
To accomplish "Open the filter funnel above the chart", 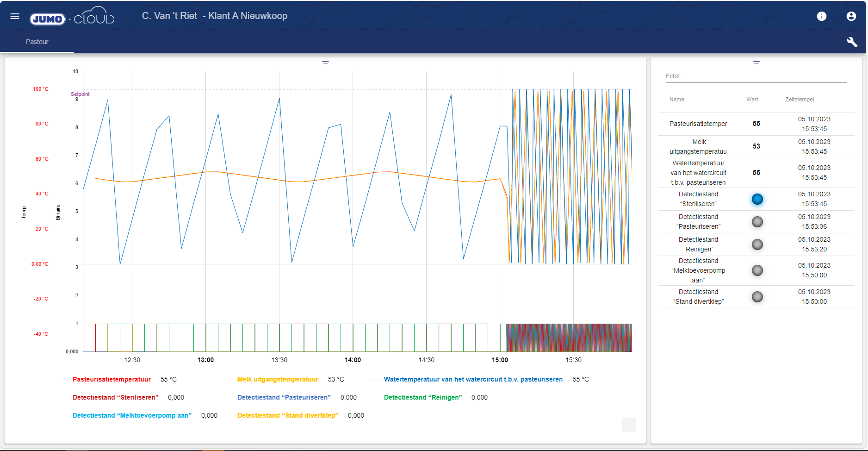I will [x=325, y=63].
